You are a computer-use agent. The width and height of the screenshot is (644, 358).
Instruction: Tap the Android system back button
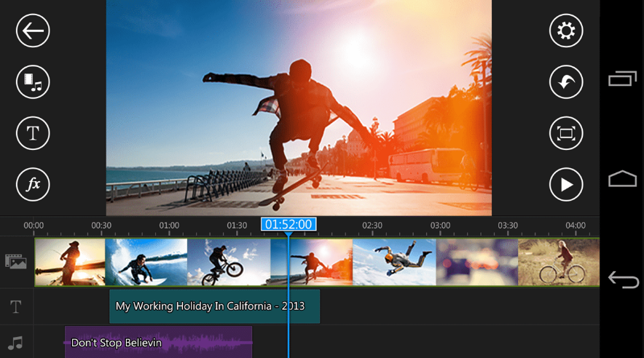pyautogui.click(x=623, y=279)
